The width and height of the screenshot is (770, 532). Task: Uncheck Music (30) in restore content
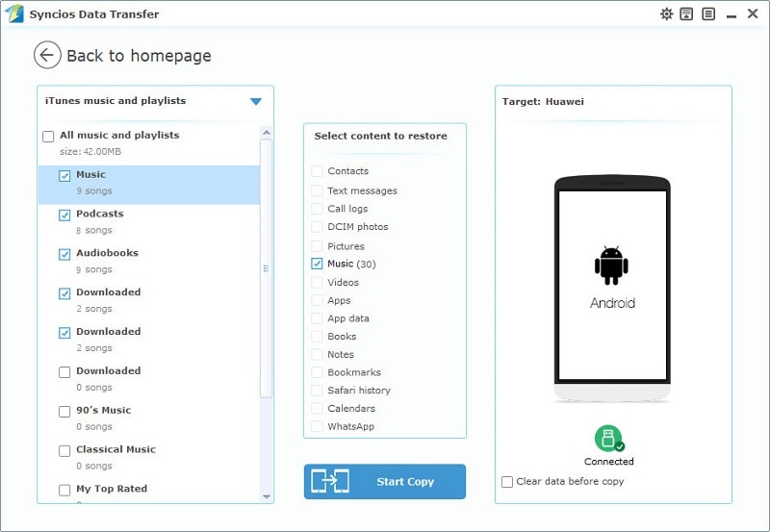[x=317, y=264]
